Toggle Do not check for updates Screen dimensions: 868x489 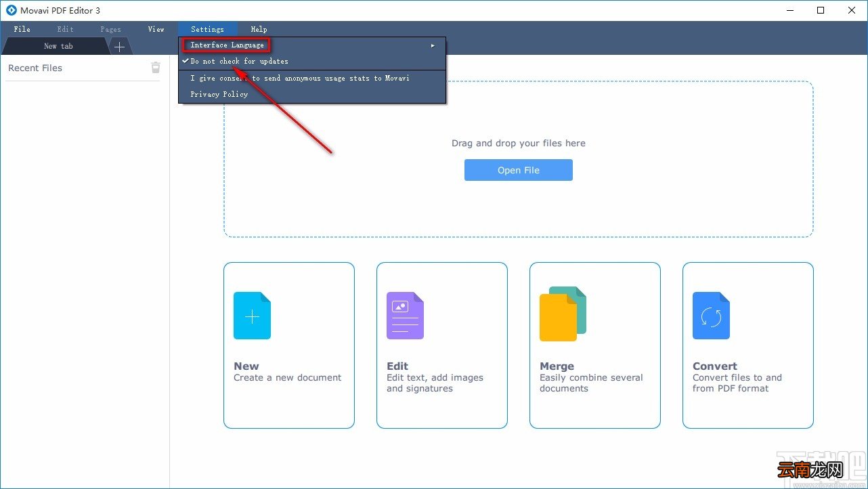(312, 61)
